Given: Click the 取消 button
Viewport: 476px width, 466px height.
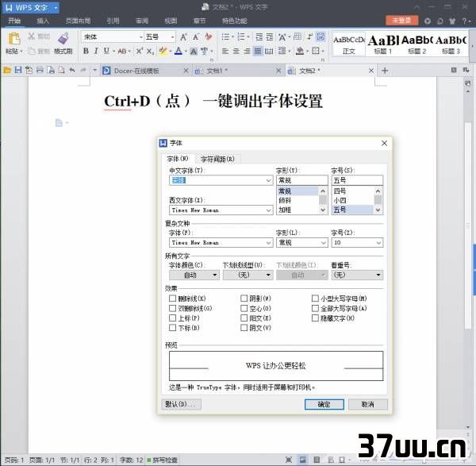Looking at the screenshot, I should pyautogui.click(x=368, y=404).
